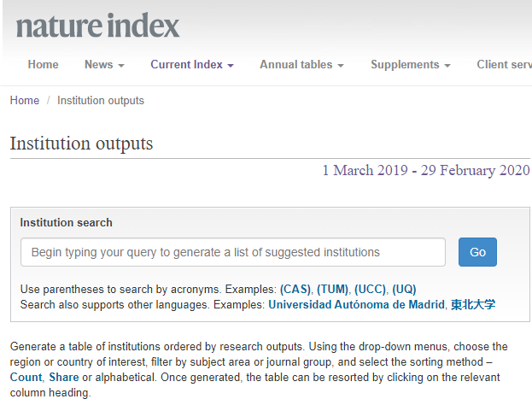Search the 東北大学 example institution
The image size is (532, 405).
[x=473, y=304]
